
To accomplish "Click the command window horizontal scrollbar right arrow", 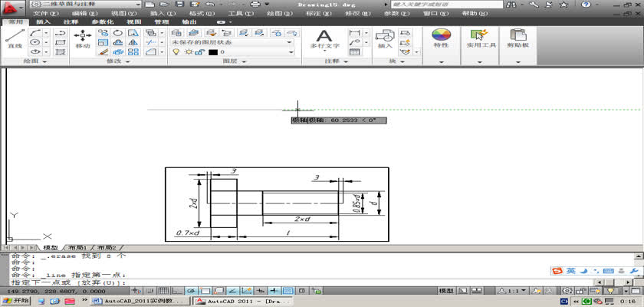I will (x=628, y=282).
